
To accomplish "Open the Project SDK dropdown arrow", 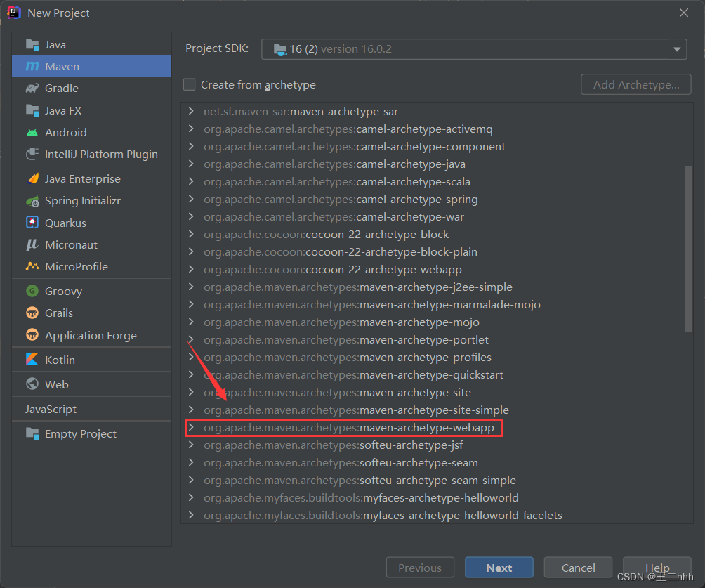I will (x=677, y=49).
